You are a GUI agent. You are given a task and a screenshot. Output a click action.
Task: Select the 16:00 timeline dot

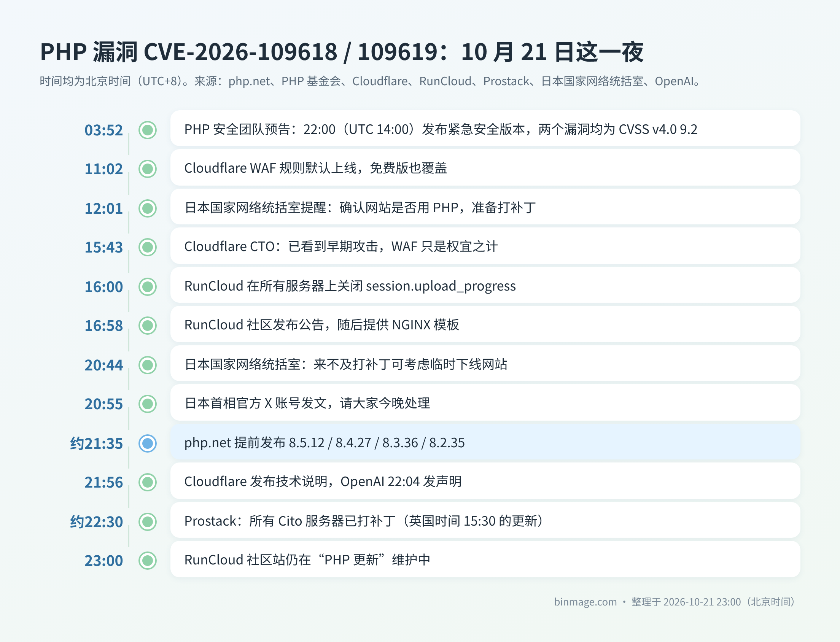[x=148, y=287]
